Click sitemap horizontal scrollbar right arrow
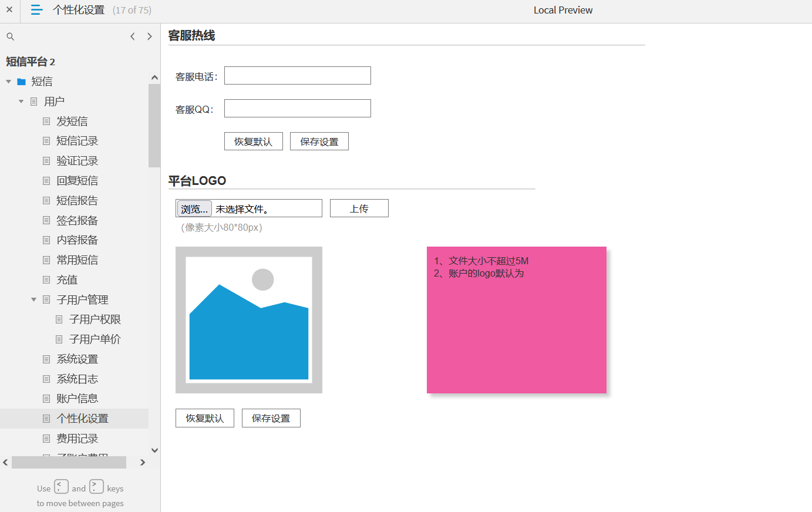Image resolution: width=812 pixels, height=512 pixels. (x=143, y=463)
